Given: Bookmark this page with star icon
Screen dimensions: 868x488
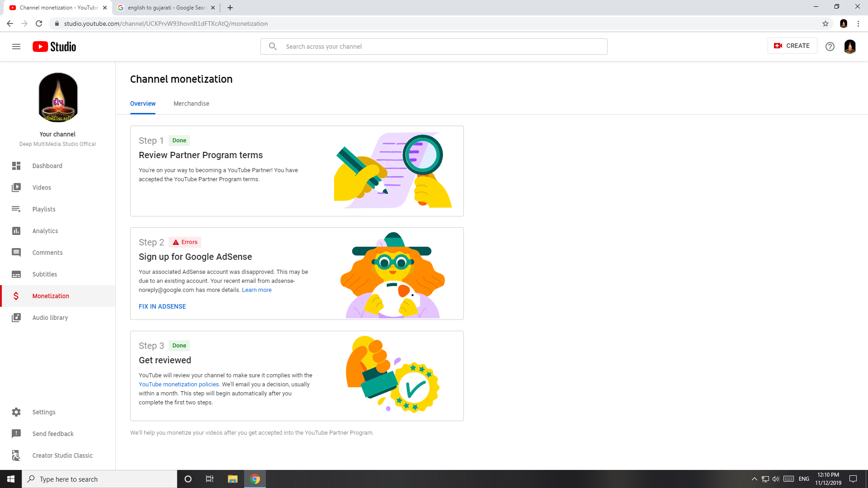Looking at the screenshot, I should pyautogui.click(x=826, y=23).
